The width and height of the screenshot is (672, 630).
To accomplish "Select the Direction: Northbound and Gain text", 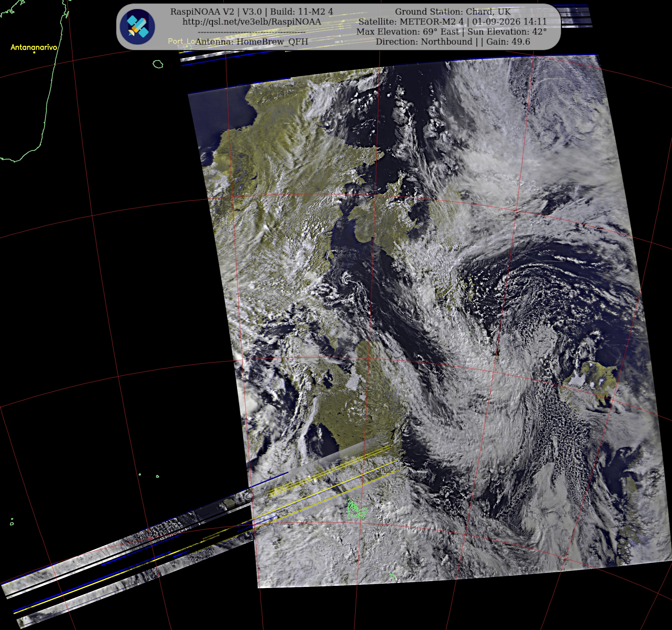I will pyautogui.click(x=453, y=42).
